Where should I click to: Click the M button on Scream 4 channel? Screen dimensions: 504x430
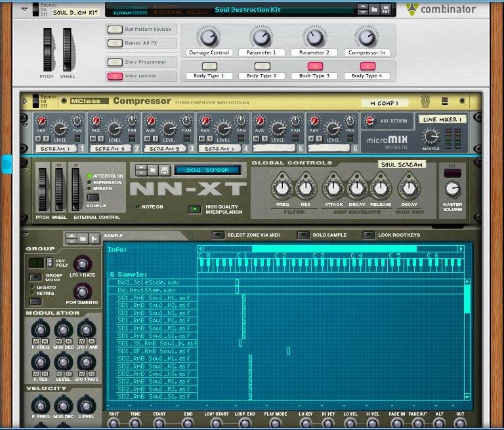[x=202, y=138]
